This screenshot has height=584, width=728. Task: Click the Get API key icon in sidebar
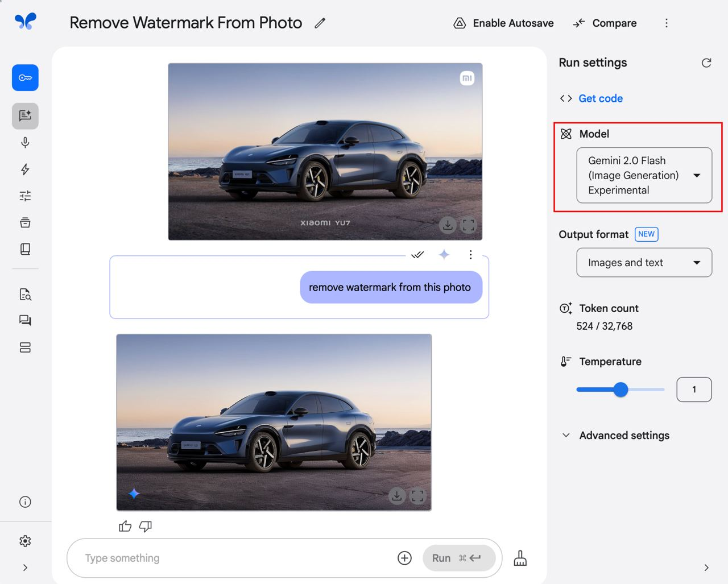[x=25, y=78]
